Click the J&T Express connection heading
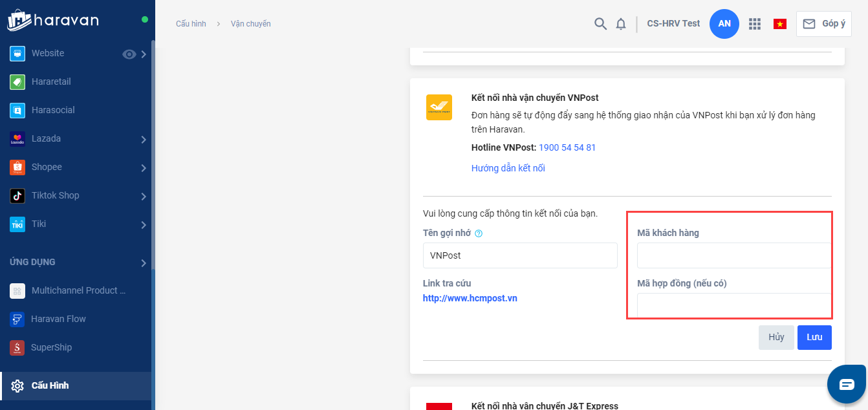Screen dimensions: 868x410 tap(545, 405)
